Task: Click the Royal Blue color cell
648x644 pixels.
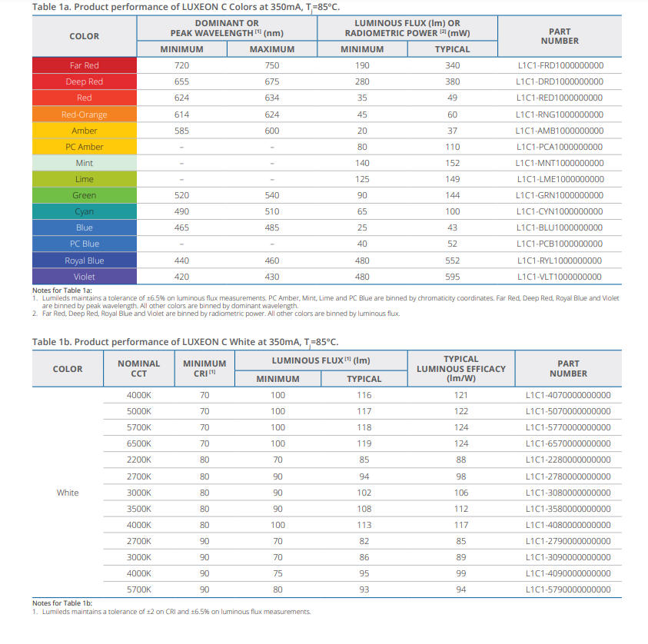Action: tap(85, 261)
